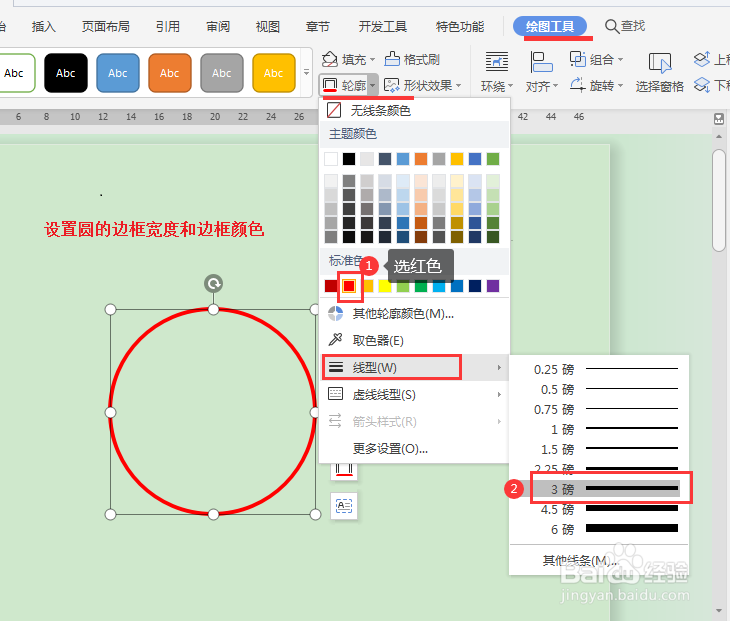This screenshot has width=730, height=621.
Task: Click the floating outline quick icon
Action: click(344, 470)
